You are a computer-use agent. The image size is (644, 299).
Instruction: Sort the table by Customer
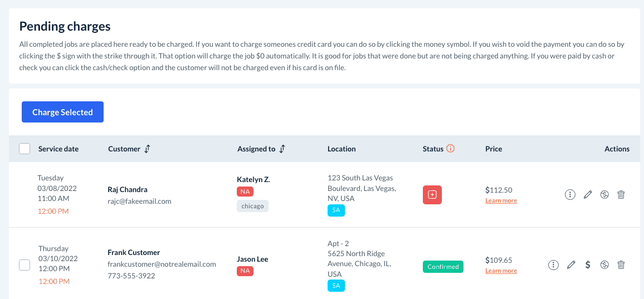click(148, 149)
